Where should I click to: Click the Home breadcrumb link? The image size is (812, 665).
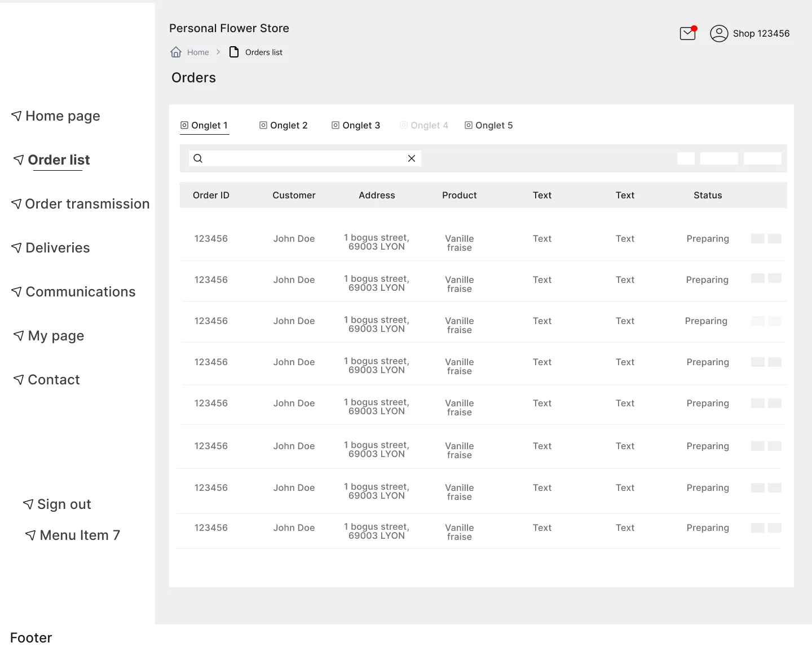coord(198,52)
